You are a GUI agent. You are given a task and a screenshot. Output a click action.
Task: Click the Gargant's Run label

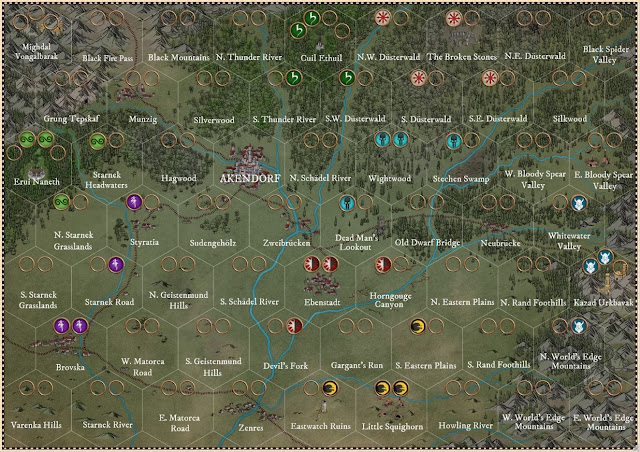pos(357,365)
